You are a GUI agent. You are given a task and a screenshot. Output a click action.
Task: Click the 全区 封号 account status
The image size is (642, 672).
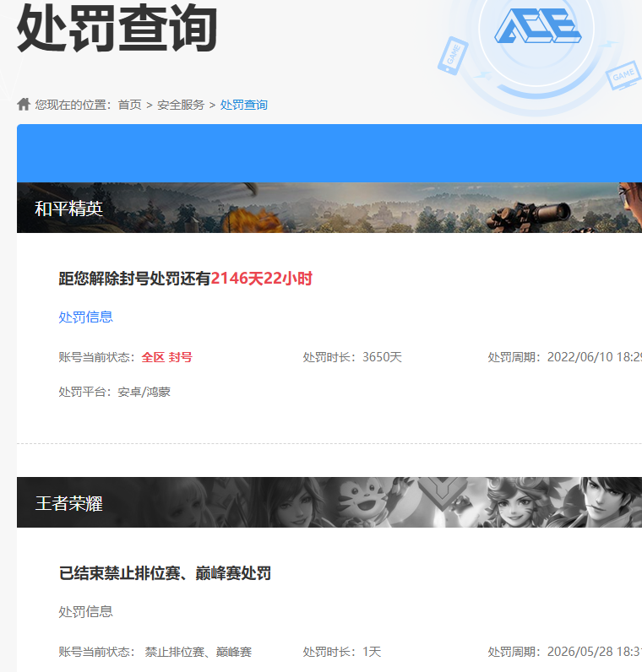tap(166, 357)
